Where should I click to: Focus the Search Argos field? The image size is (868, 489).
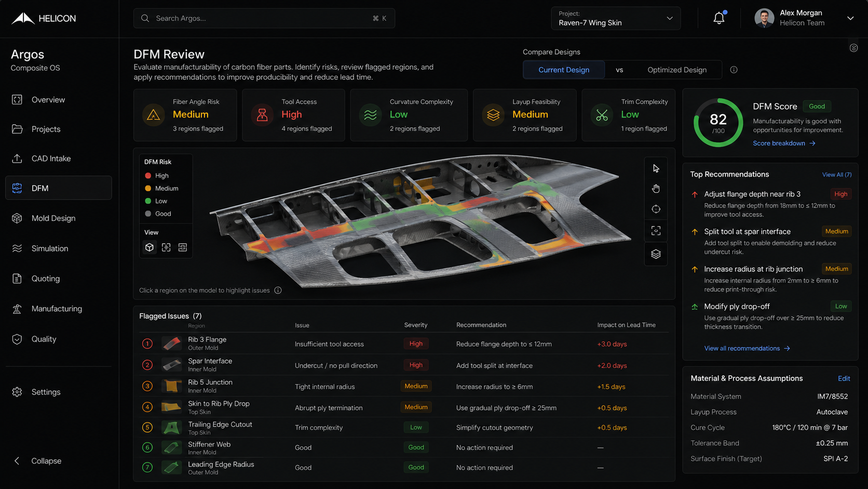(x=264, y=18)
